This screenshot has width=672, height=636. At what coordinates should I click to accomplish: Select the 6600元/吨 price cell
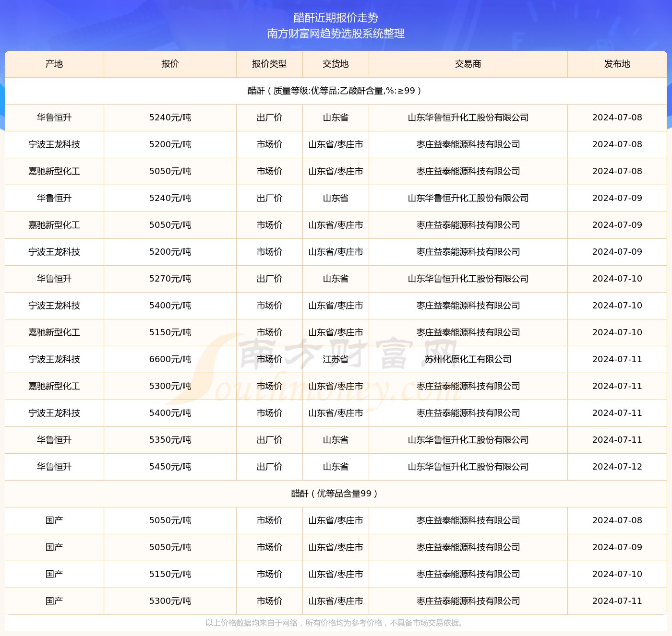(x=170, y=359)
